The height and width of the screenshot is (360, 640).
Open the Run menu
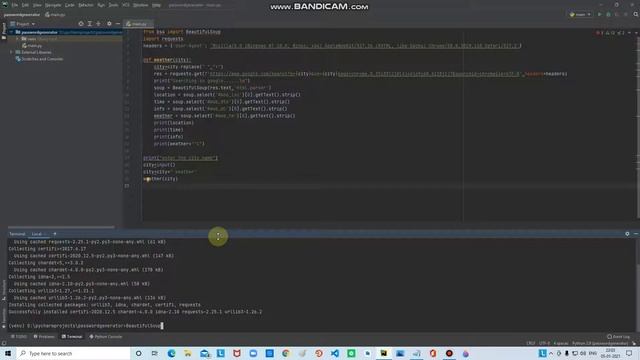[101, 5]
